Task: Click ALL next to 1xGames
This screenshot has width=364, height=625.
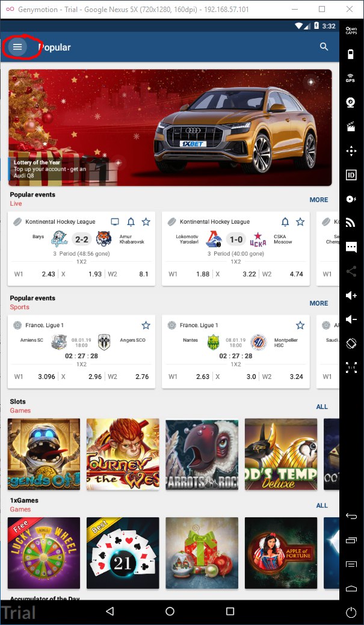Action: [322, 505]
